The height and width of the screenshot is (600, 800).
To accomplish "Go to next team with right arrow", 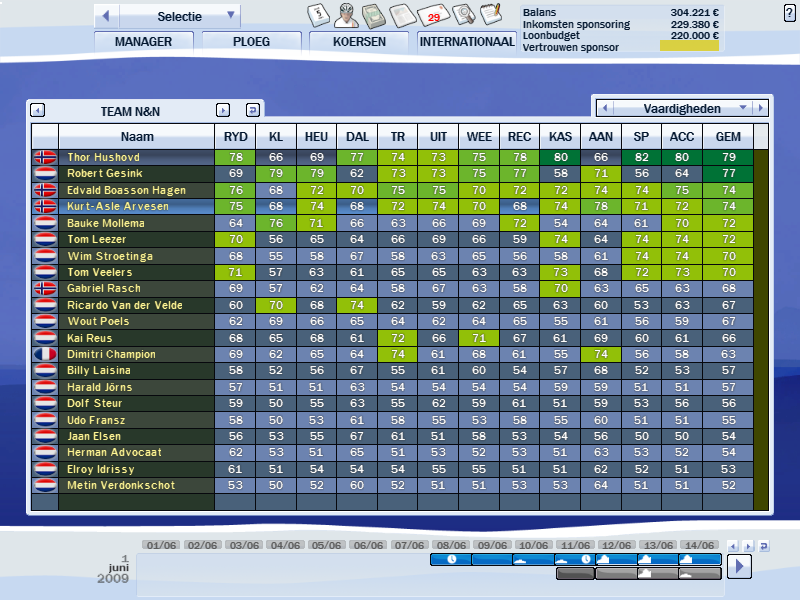I will (223, 110).
